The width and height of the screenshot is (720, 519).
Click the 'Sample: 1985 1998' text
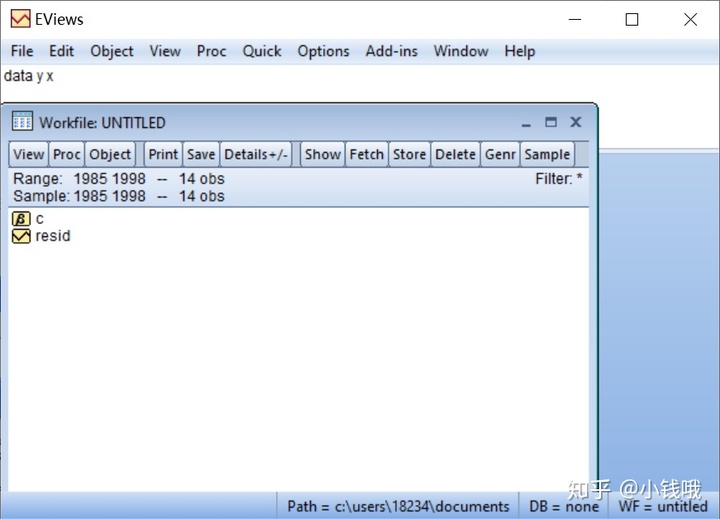pyautogui.click(x=79, y=196)
